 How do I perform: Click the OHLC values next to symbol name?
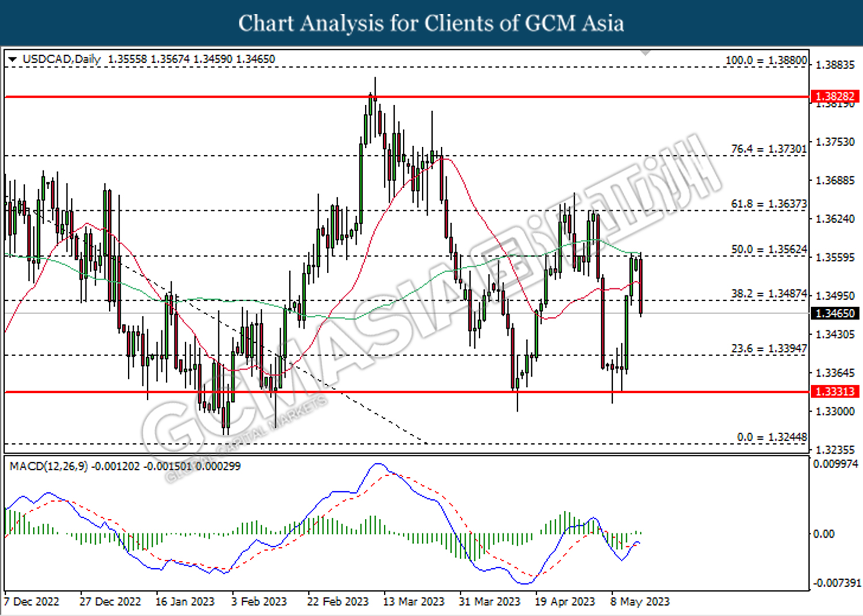tap(192, 59)
